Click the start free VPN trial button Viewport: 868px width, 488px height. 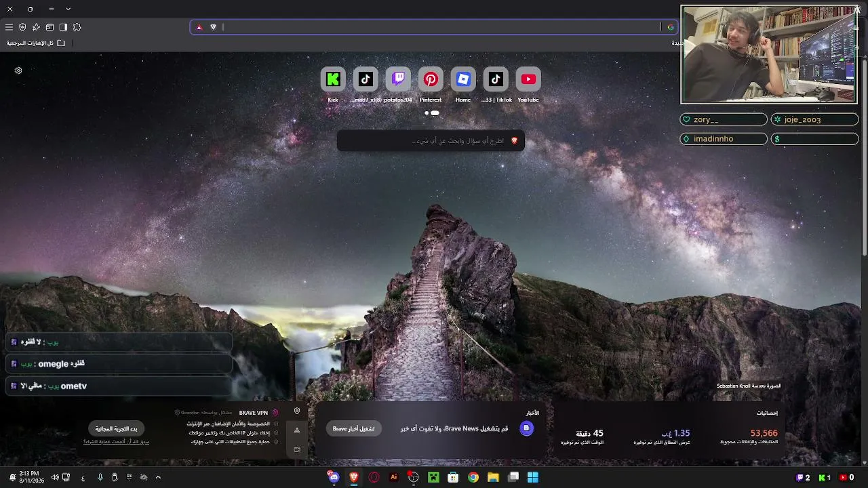116,428
